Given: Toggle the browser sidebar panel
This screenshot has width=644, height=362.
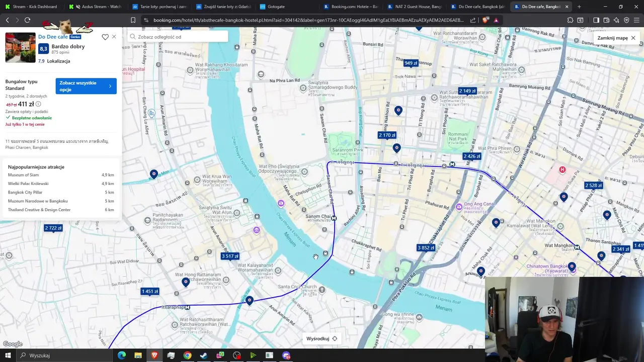Looking at the screenshot, I should (596, 20).
